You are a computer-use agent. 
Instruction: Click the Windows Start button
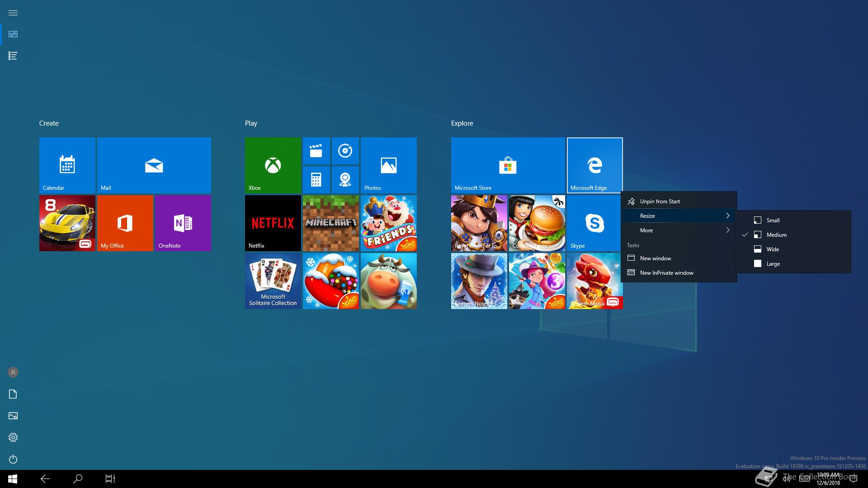point(13,479)
